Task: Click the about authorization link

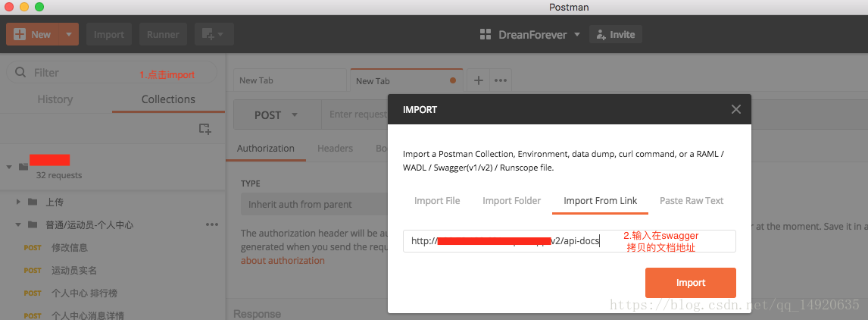Action: click(x=283, y=260)
